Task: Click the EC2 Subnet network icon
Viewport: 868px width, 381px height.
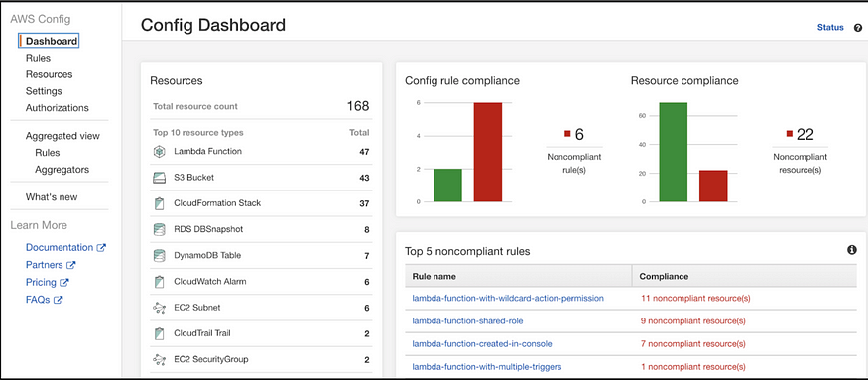Action: click(x=159, y=308)
